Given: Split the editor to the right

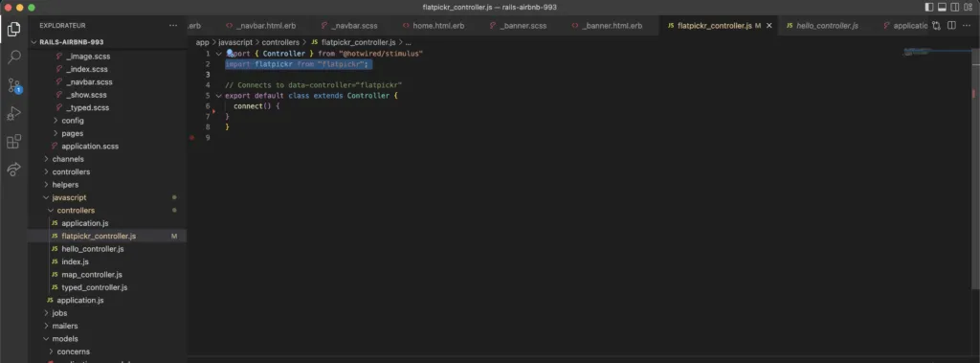Looking at the screenshot, I should pyautogui.click(x=951, y=26).
